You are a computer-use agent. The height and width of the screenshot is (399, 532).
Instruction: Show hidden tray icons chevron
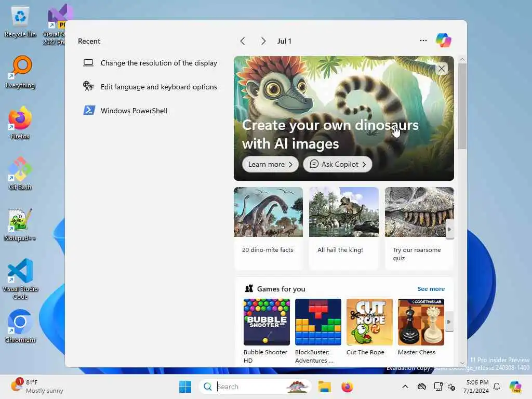pyautogui.click(x=405, y=387)
